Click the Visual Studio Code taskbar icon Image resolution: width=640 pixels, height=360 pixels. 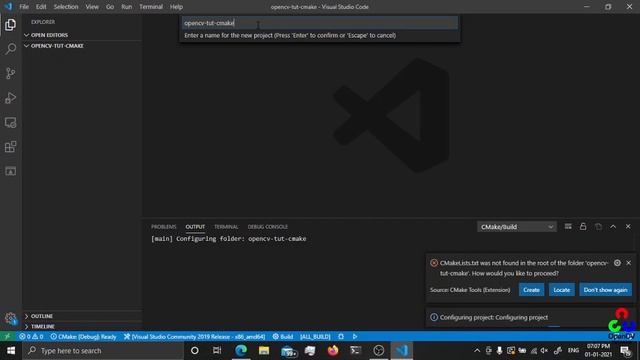(x=402, y=351)
